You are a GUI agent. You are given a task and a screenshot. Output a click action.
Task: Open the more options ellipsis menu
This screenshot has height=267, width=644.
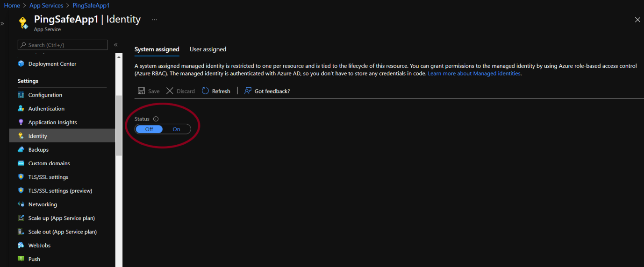click(154, 20)
